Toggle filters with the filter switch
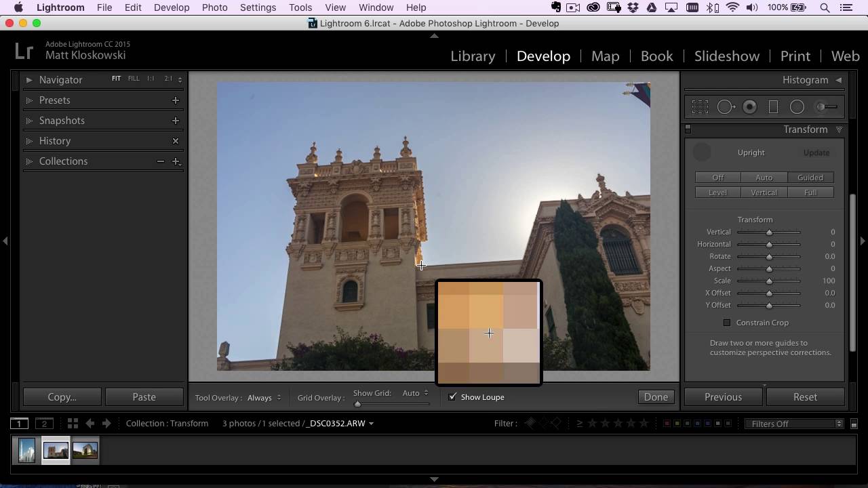This screenshot has width=868, height=488. [x=854, y=424]
